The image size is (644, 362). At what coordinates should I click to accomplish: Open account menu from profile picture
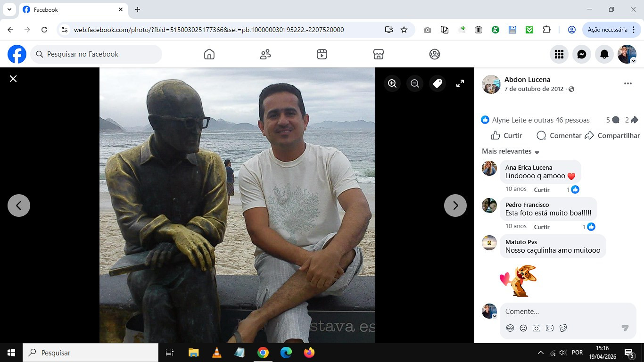coord(627,55)
